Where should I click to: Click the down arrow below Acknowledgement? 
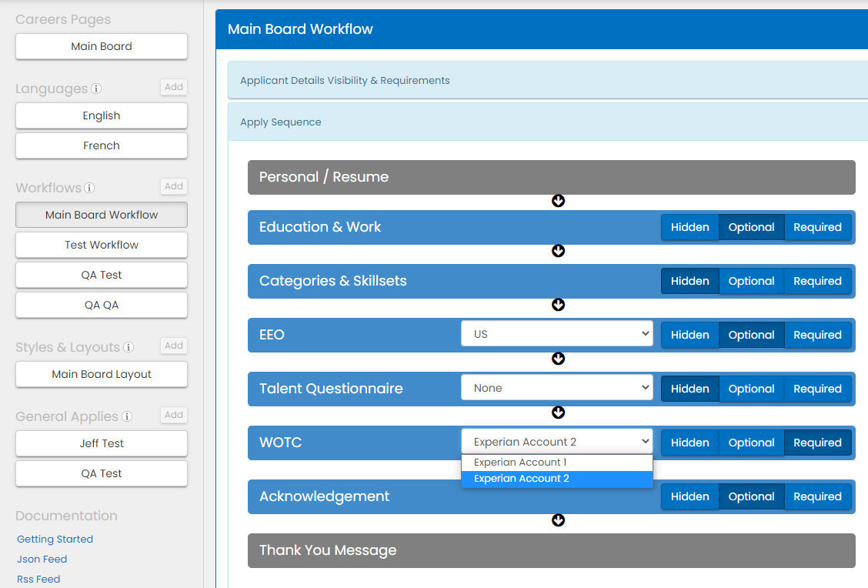558,520
